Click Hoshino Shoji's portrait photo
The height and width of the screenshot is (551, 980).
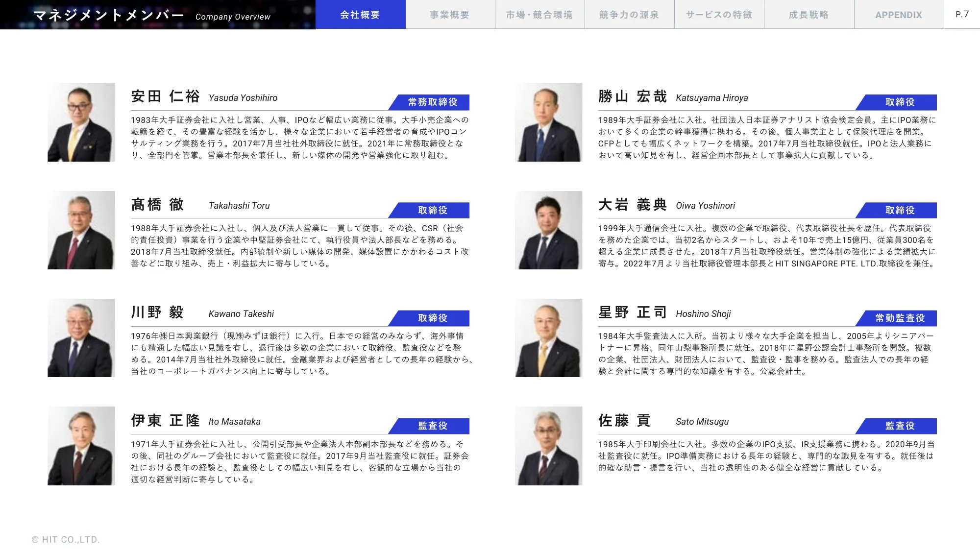pyautogui.click(x=549, y=338)
